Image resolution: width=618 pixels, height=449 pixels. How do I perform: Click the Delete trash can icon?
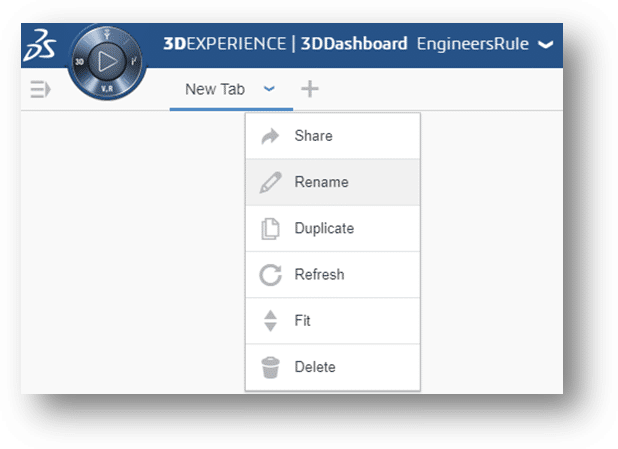(x=270, y=367)
